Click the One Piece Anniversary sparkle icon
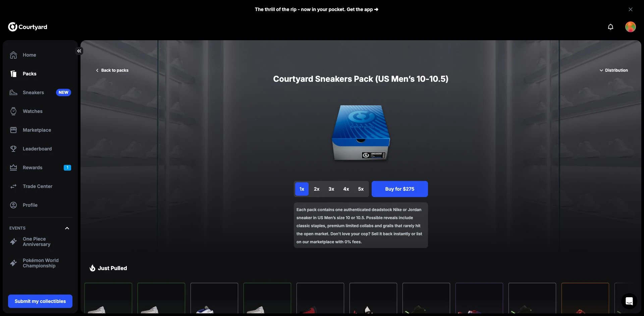Viewport: 644px width, 316px height. point(13,242)
